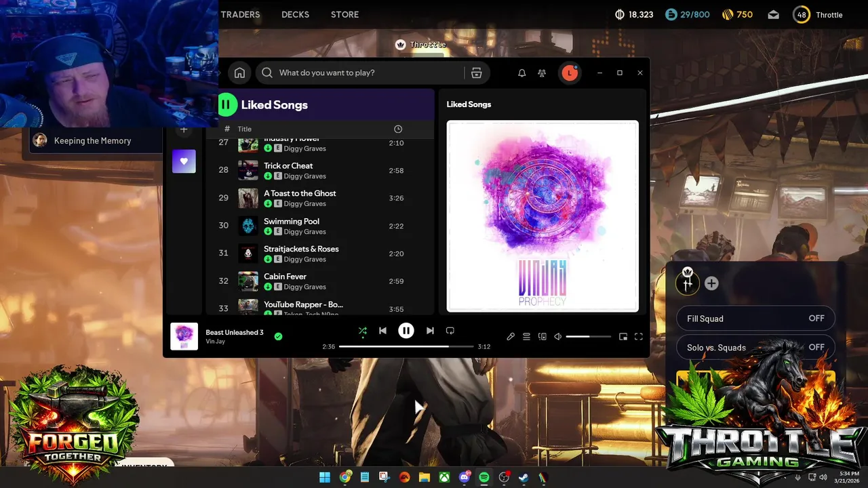Open File Explorer from the taskbar
Screen dimensions: 868x488
(x=425, y=477)
